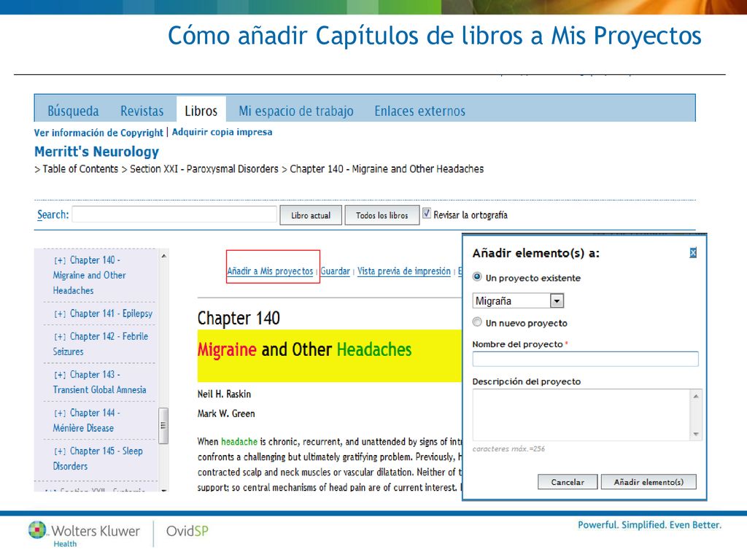Click the description box scroll down arrow
The height and width of the screenshot is (560, 747).
[x=695, y=434]
